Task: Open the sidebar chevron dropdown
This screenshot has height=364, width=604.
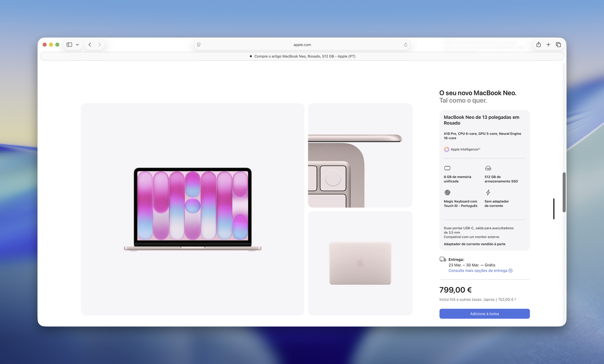Action: pos(77,44)
